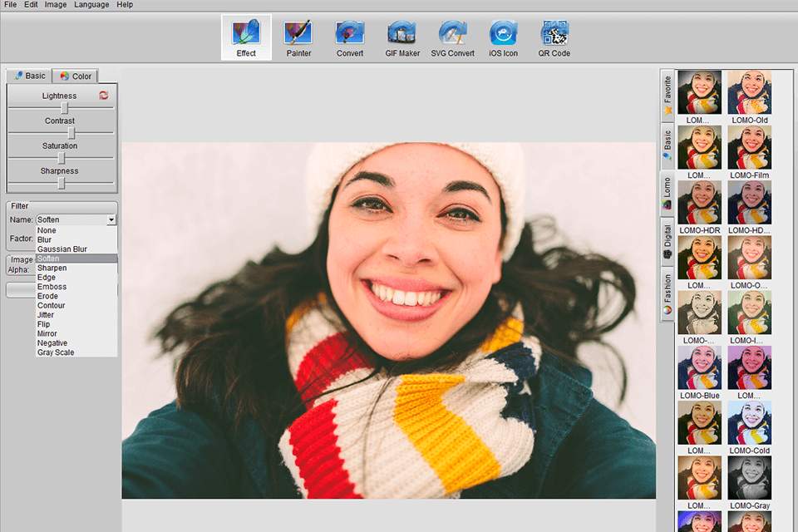Screen dimensions: 798x532
Task: Pick Gray Scale in the filter list
Action: pos(56,352)
